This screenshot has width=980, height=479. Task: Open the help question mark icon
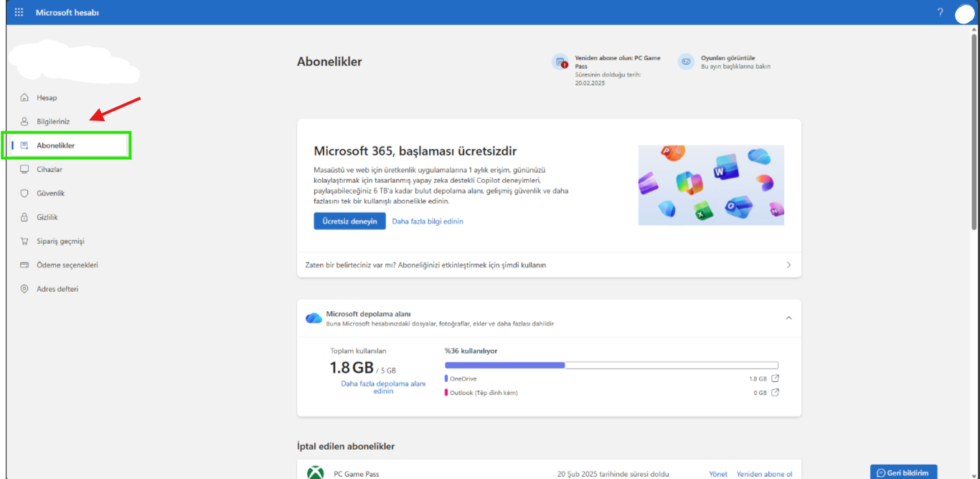coord(941,12)
